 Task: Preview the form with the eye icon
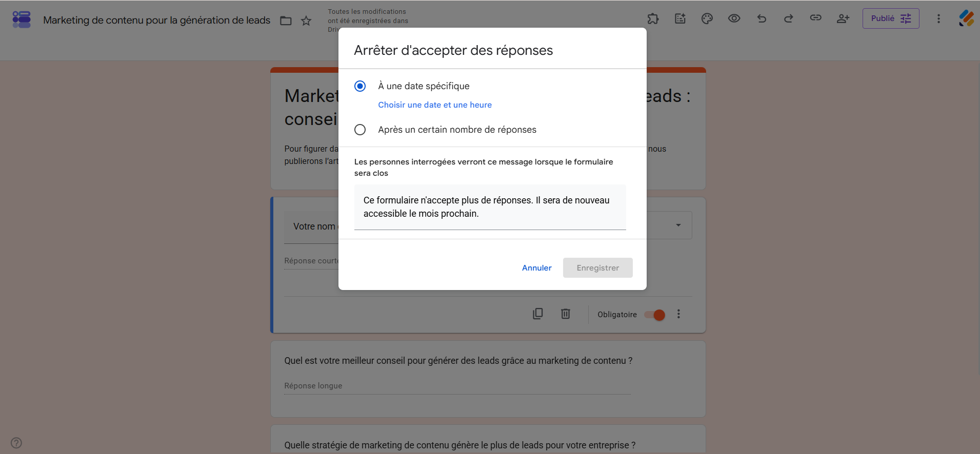734,18
